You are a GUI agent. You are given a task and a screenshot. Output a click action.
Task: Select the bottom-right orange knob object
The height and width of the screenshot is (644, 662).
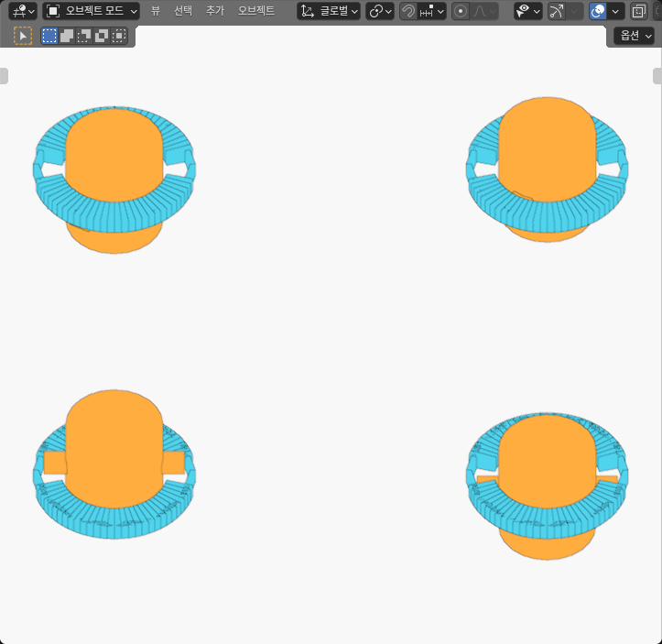(548, 460)
